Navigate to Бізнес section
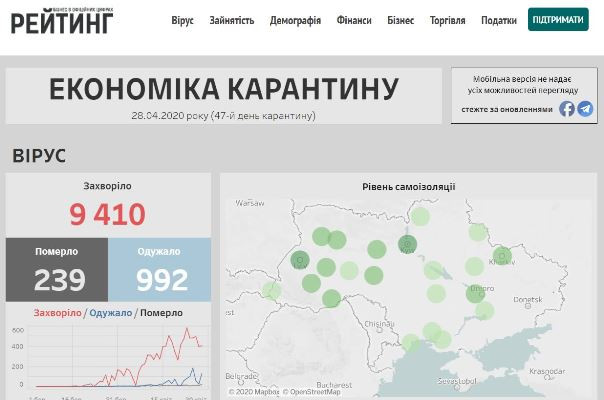Screen dimensions: 604x400 pos(401,20)
